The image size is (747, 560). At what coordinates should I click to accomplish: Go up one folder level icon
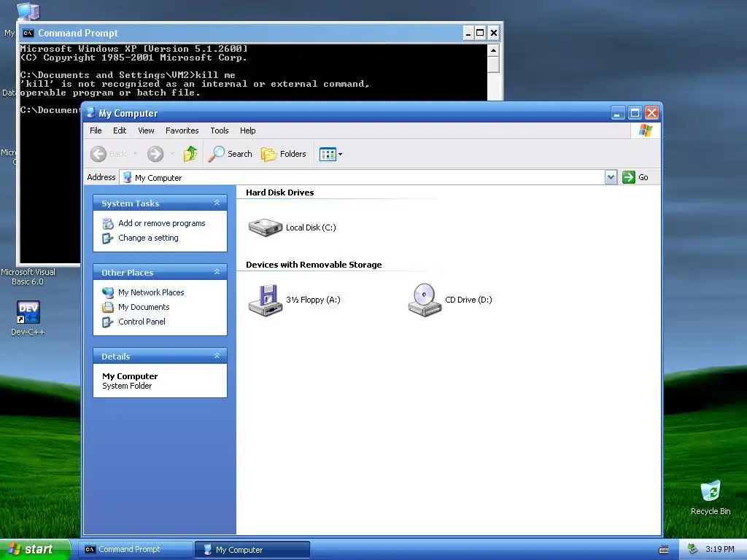point(190,154)
